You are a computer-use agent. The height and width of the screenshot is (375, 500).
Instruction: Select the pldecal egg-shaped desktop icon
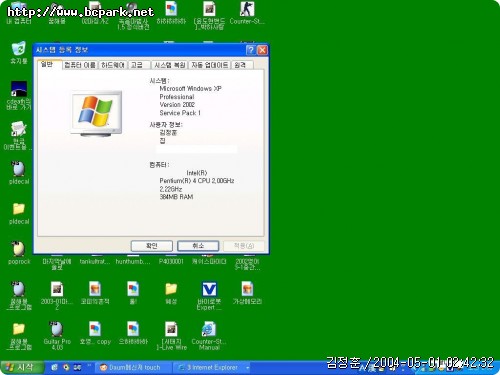pyautogui.click(x=19, y=169)
